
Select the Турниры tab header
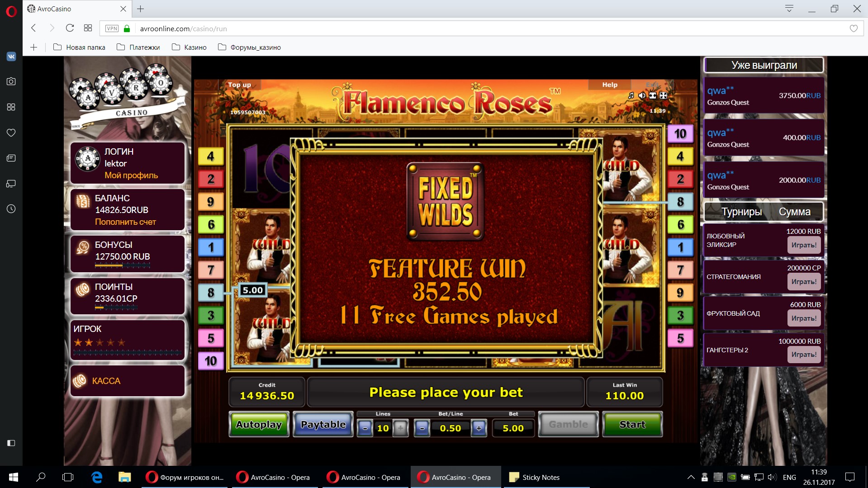[741, 212]
